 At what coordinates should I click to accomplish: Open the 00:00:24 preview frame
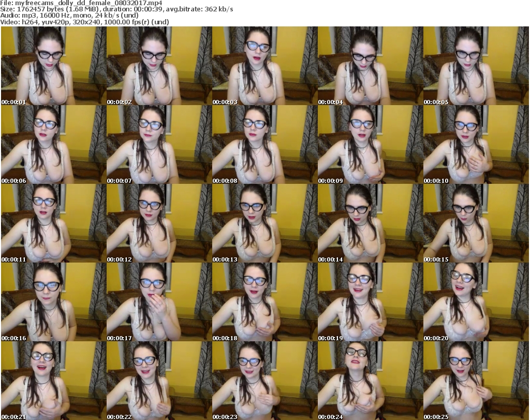(x=371, y=381)
